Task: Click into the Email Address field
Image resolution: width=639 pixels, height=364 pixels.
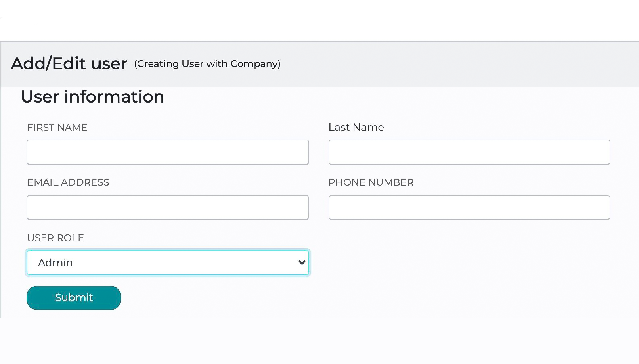Action: [168, 207]
